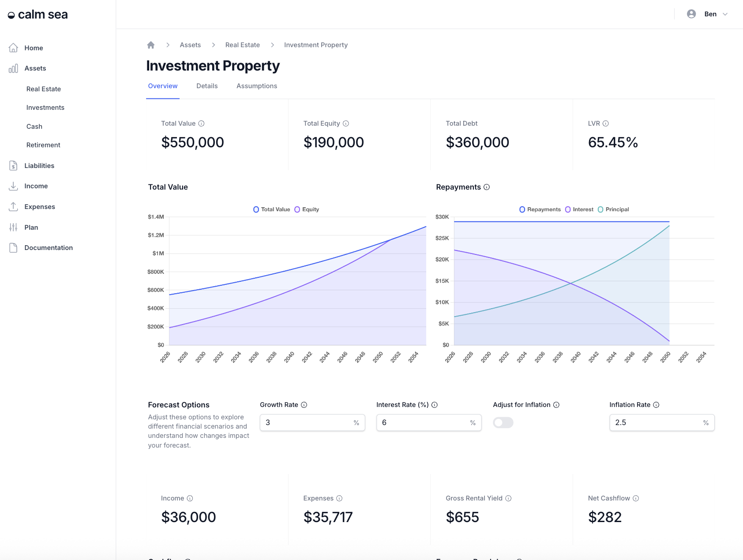Toggle the Equity series in the chart legend

307,209
